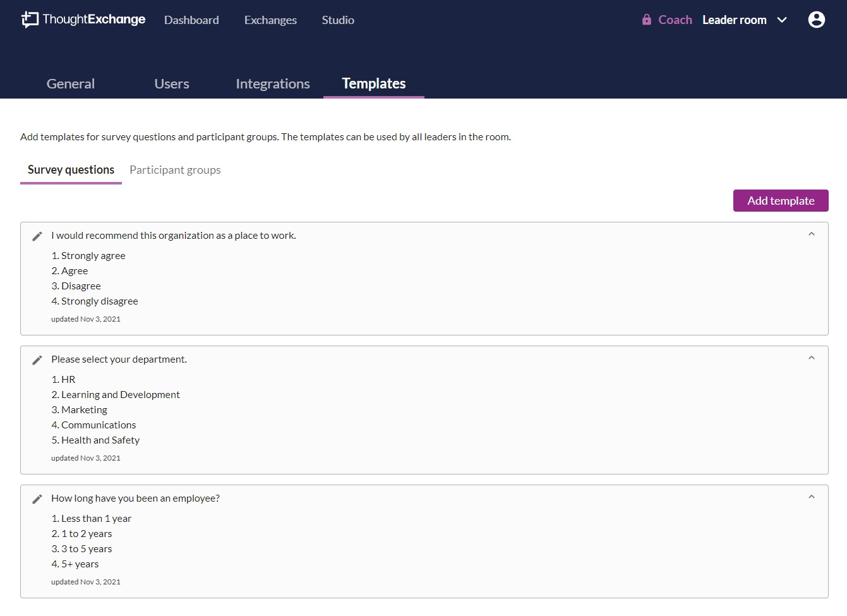The width and height of the screenshot is (847, 616).
Task: Click the '5+ years' option
Action: coord(75,564)
